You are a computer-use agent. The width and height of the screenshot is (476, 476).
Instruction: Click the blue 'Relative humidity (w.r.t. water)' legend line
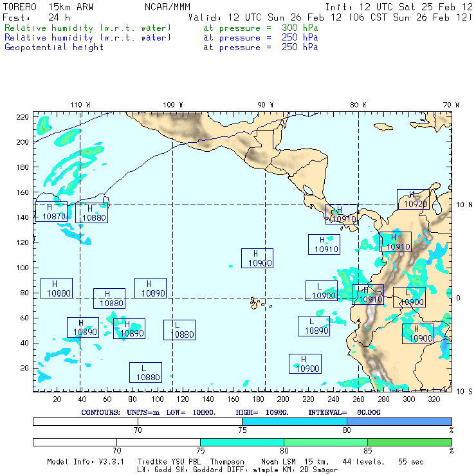87,38
